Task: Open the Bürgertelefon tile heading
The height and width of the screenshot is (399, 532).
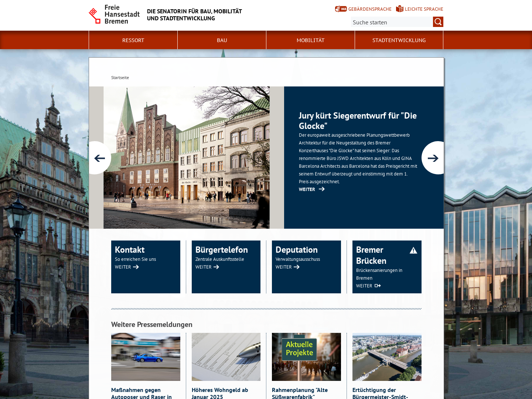Action: click(x=222, y=250)
